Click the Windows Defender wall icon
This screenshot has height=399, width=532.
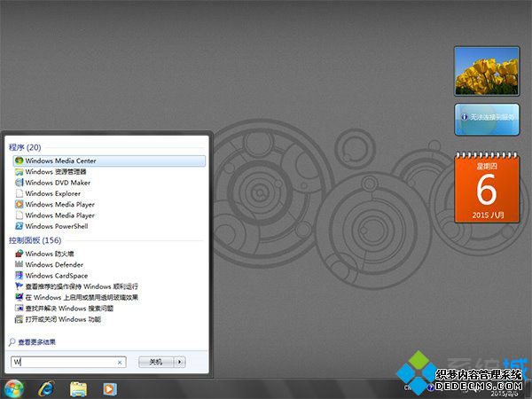pyautogui.click(x=19, y=264)
